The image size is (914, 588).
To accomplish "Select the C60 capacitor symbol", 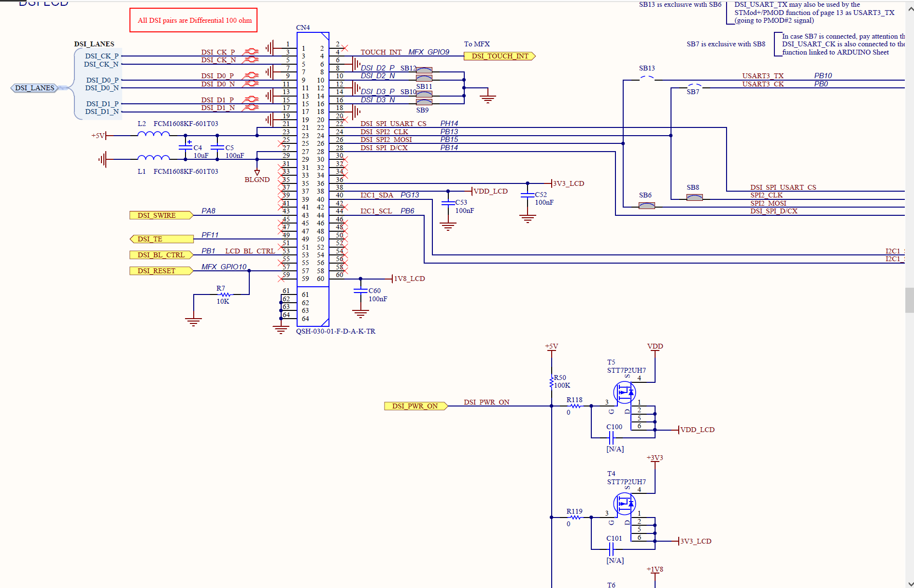I will click(360, 291).
